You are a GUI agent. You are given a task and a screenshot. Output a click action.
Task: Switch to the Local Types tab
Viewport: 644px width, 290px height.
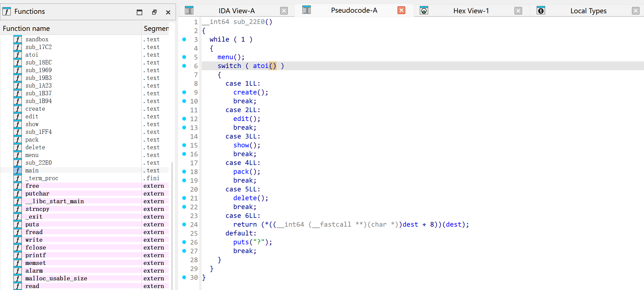click(588, 11)
